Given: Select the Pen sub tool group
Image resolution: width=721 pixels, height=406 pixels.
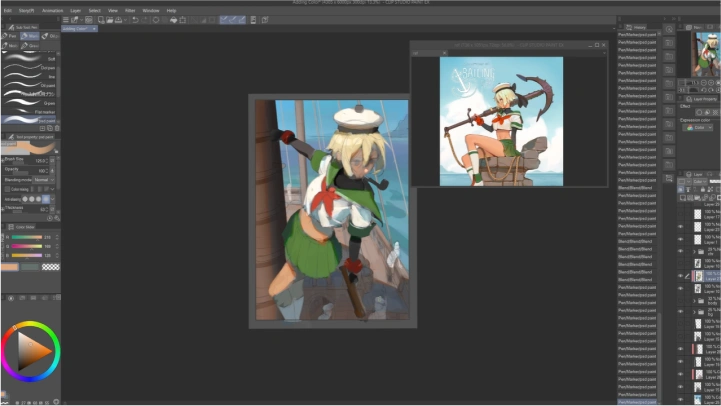Looking at the screenshot, I should (x=9, y=36).
